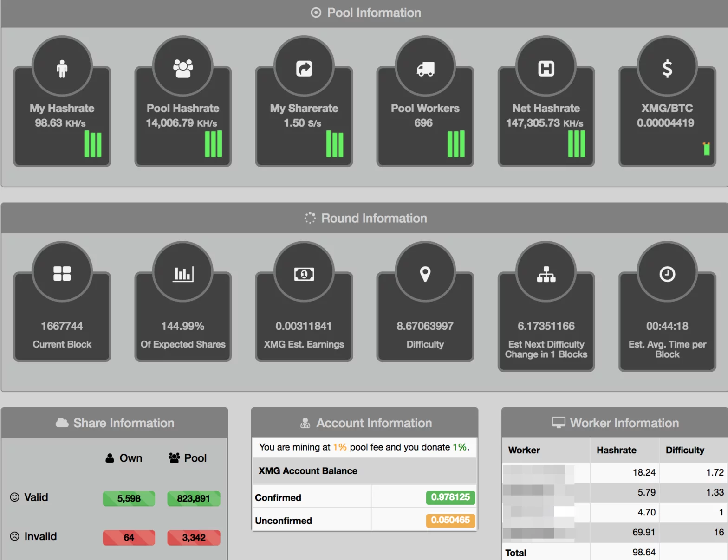Image resolution: width=728 pixels, height=560 pixels.
Task: Click the Net Hashrate H icon
Action: (546, 69)
